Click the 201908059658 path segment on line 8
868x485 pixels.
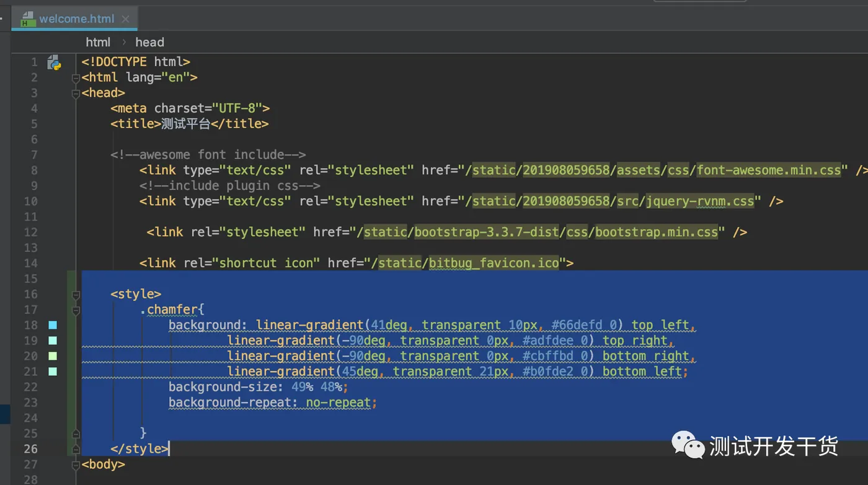566,170
